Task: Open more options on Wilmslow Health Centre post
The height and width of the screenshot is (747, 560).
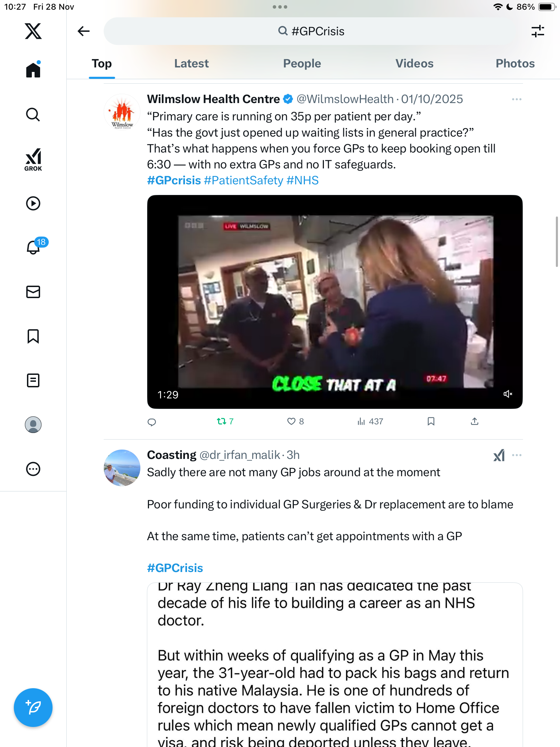Action: click(x=516, y=99)
